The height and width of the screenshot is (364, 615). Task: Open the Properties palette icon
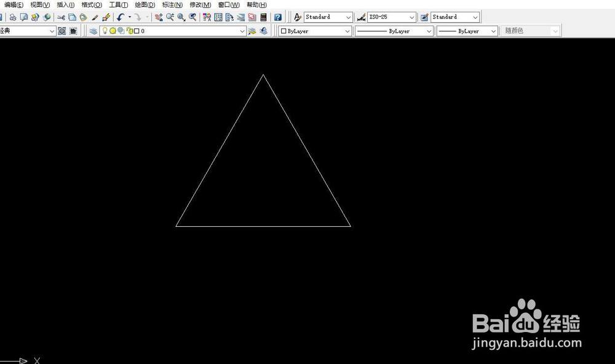click(x=207, y=17)
